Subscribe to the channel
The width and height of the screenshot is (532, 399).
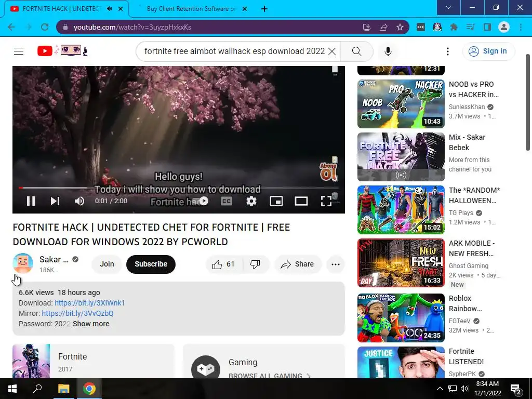(151, 264)
